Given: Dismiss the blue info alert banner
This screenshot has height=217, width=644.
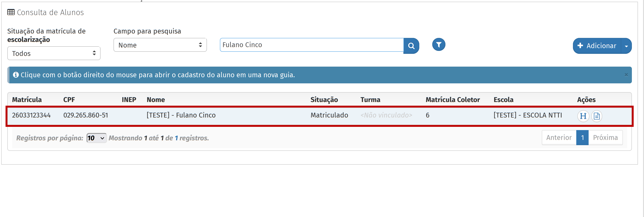Looking at the screenshot, I should click(x=626, y=75).
